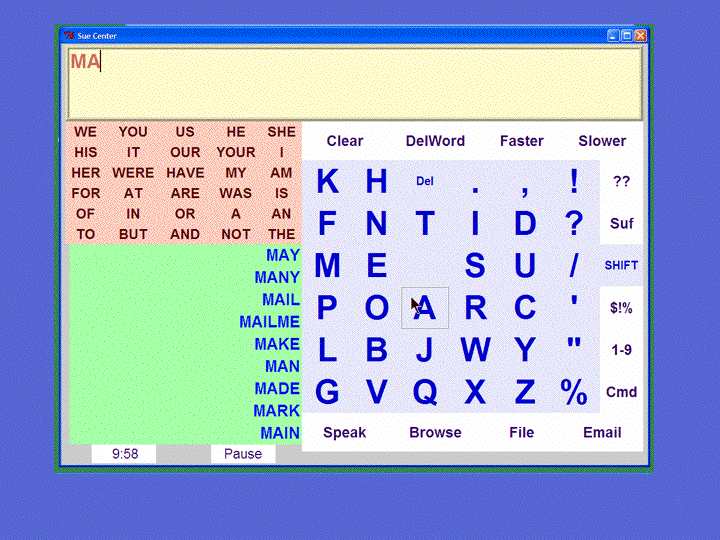
Task: Toggle the Pause button
Action: tap(243, 454)
